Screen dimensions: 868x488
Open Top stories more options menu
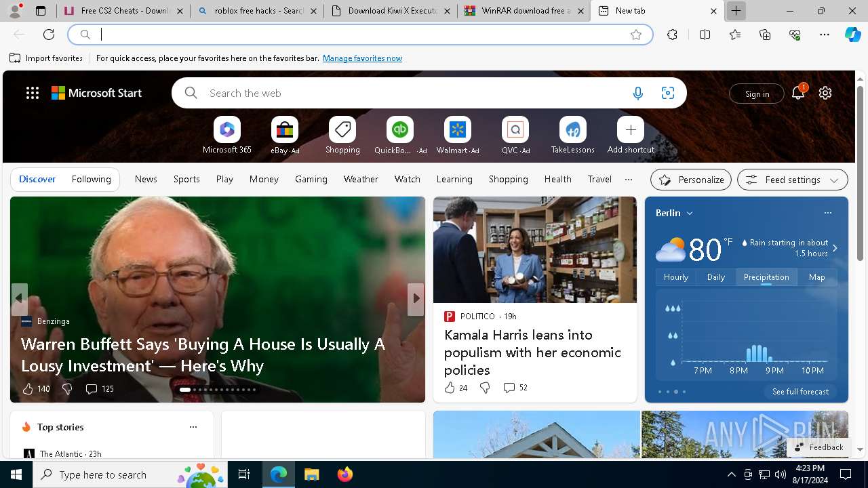tap(193, 427)
